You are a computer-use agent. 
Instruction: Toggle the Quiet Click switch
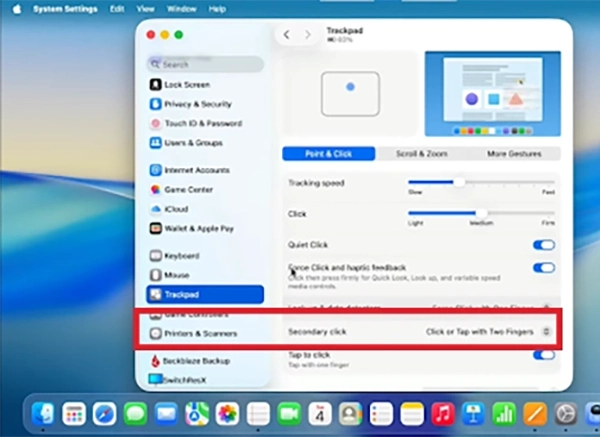click(x=544, y=245)
